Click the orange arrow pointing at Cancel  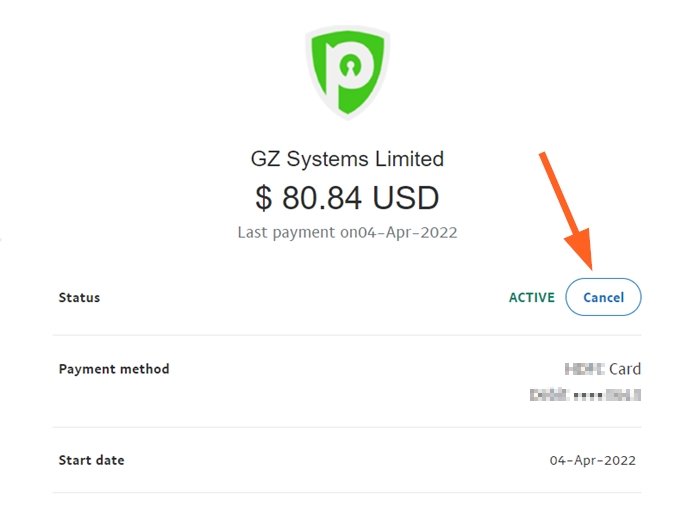tap(567, 211)
